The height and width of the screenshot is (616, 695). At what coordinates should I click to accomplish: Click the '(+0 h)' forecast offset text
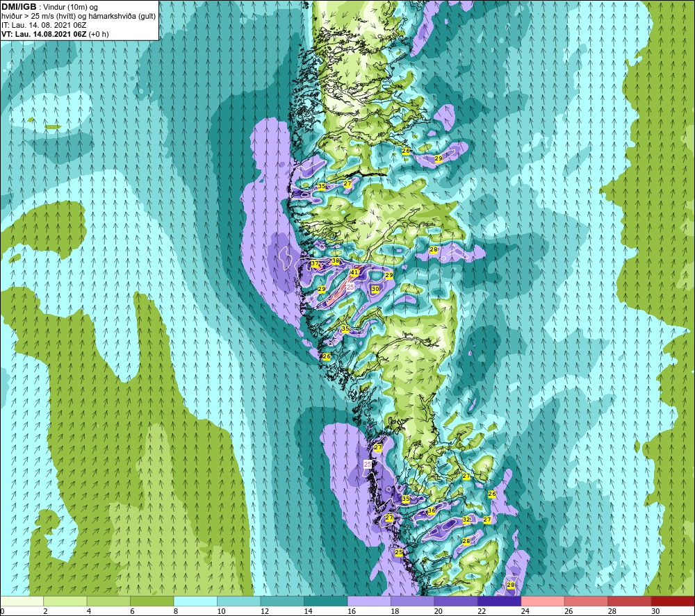tap(99, 34)
